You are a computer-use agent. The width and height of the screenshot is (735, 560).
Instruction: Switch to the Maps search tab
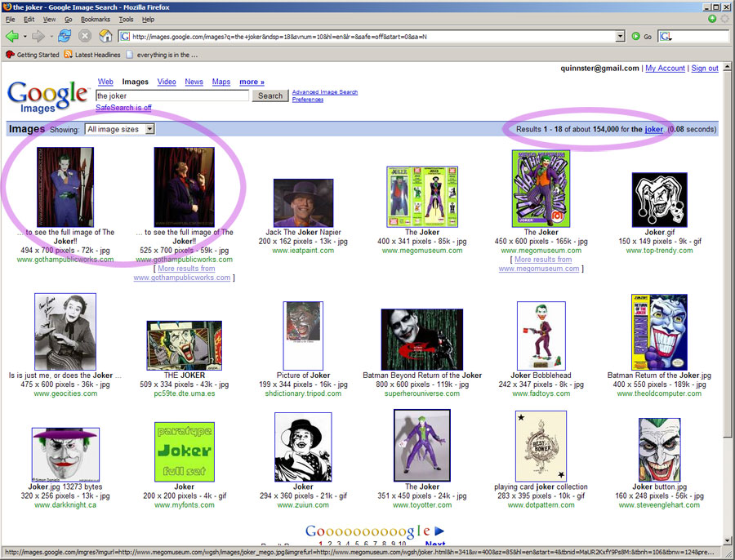click(220, 82)
